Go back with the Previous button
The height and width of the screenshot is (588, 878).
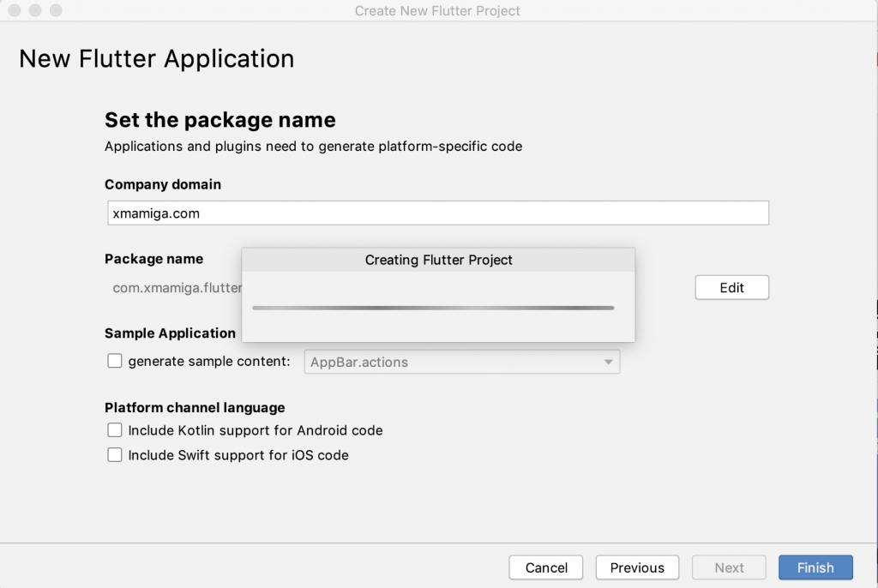coord(637,567)
